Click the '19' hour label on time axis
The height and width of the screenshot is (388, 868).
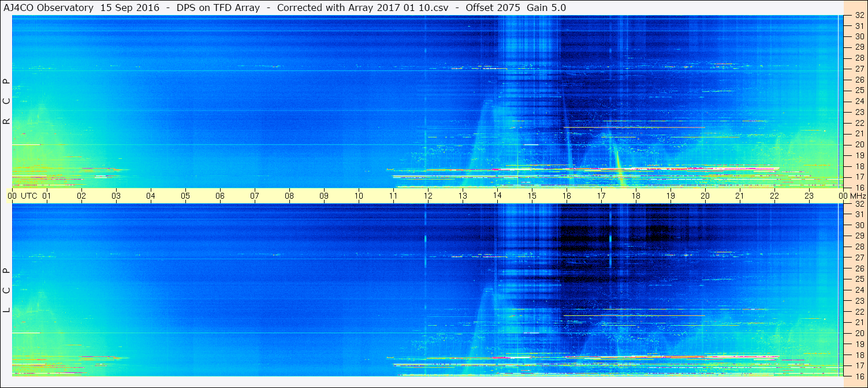coord(670,196)
